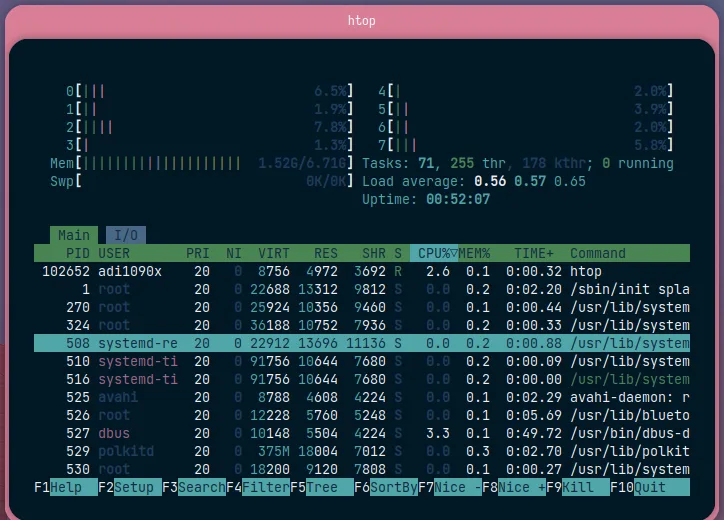
Task: Switch to the I/O tab
Action: 126,235
